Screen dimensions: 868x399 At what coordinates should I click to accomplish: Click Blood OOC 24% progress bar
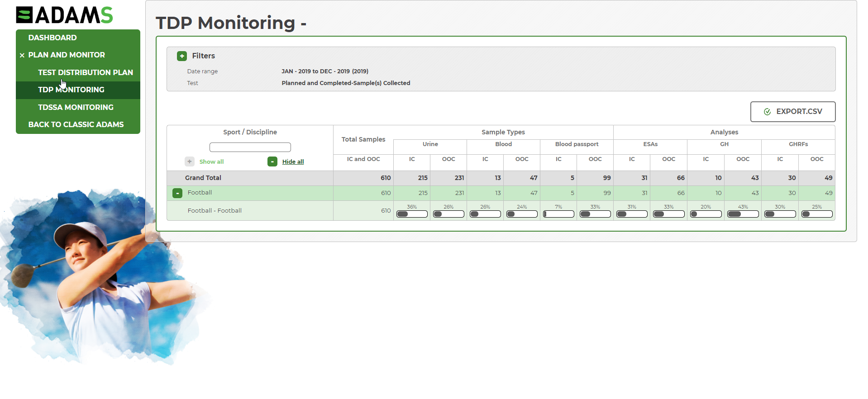(x=522, y=214)
